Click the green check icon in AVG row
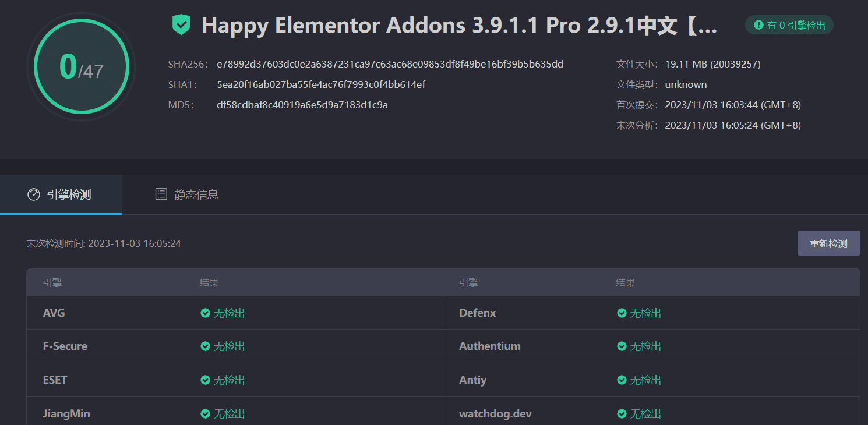Screen dimensions: 868x425 [205, 313]
